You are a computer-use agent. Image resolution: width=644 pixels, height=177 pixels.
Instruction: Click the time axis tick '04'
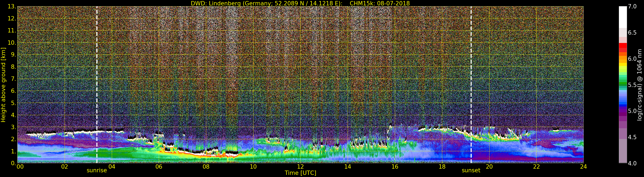[x=112, y=167]
